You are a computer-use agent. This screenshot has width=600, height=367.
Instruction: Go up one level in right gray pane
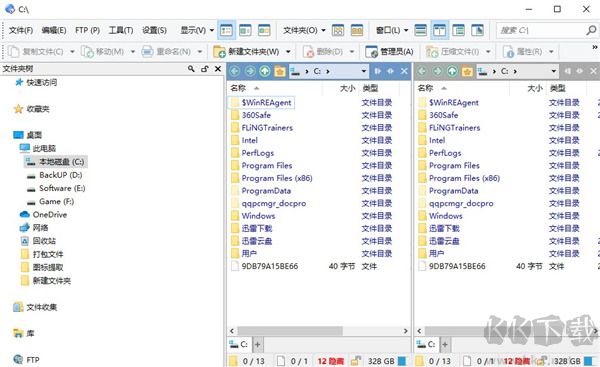(x=452, y=71)
